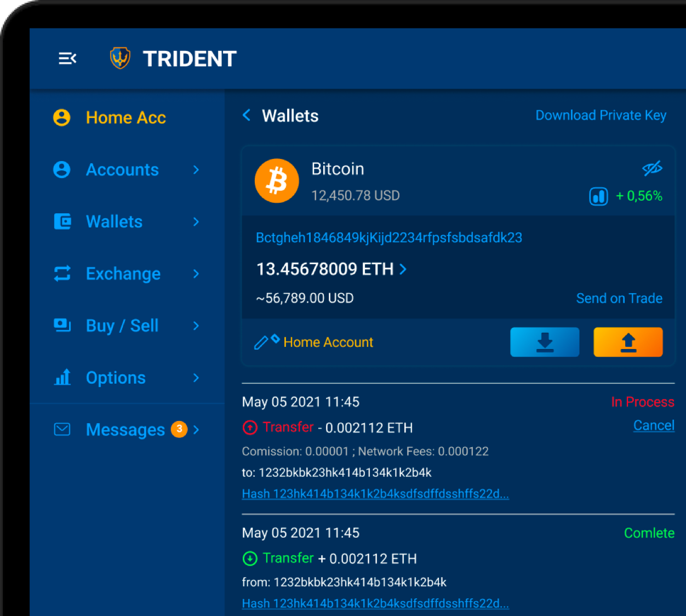
Task: Click Download Private Key
Action: 601,115
